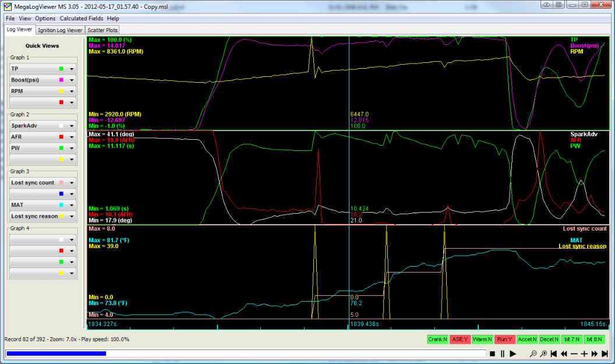Decrease play speed with minus icon
Screen dimensions: 615x364
tap(574, 354)
